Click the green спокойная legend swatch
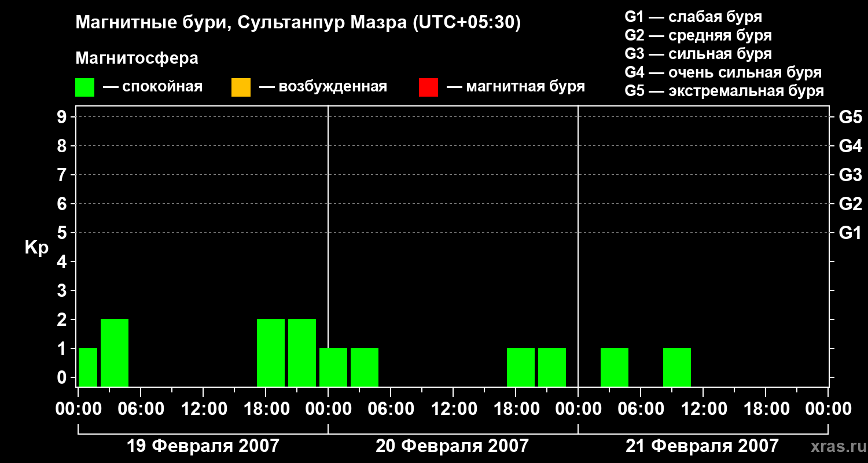 (x=85, y=87)
